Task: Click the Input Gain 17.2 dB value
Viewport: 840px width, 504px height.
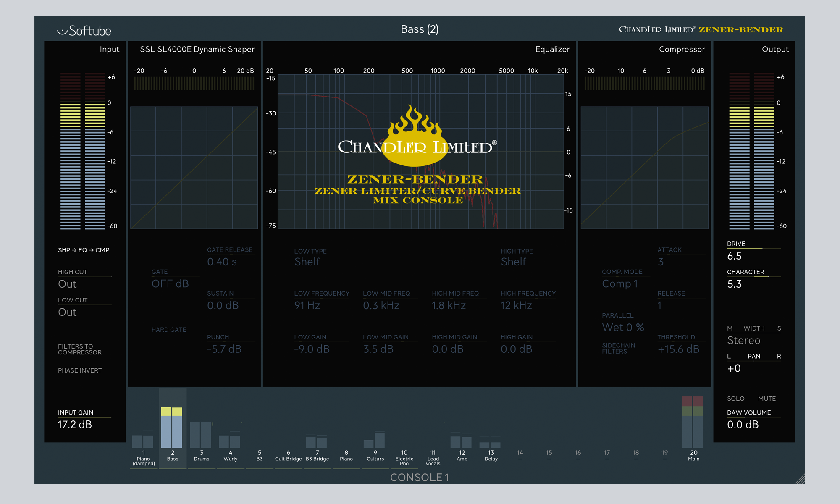Action: pos(75,425)
